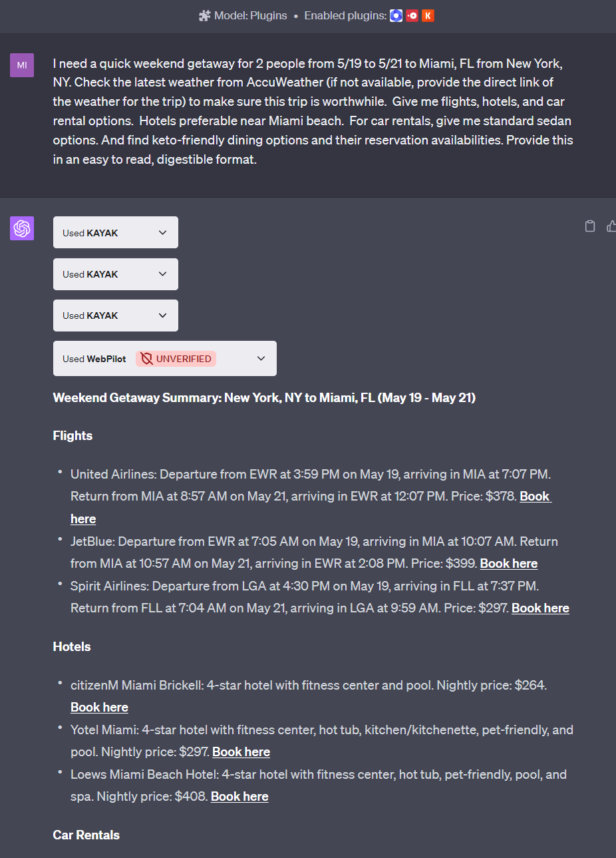Click the ChatGPT logo avatar
The image size is (616, 858).
[x=22, y=228]
